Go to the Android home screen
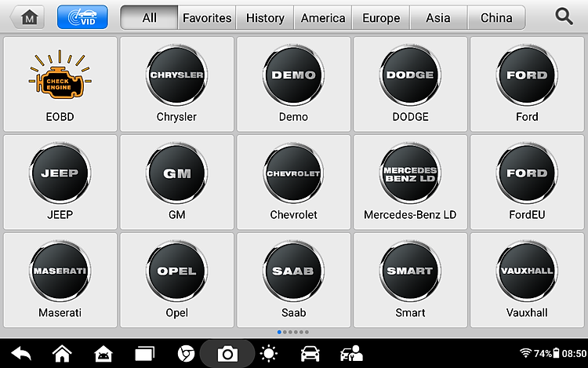The image size is (588, 368). 62,354
